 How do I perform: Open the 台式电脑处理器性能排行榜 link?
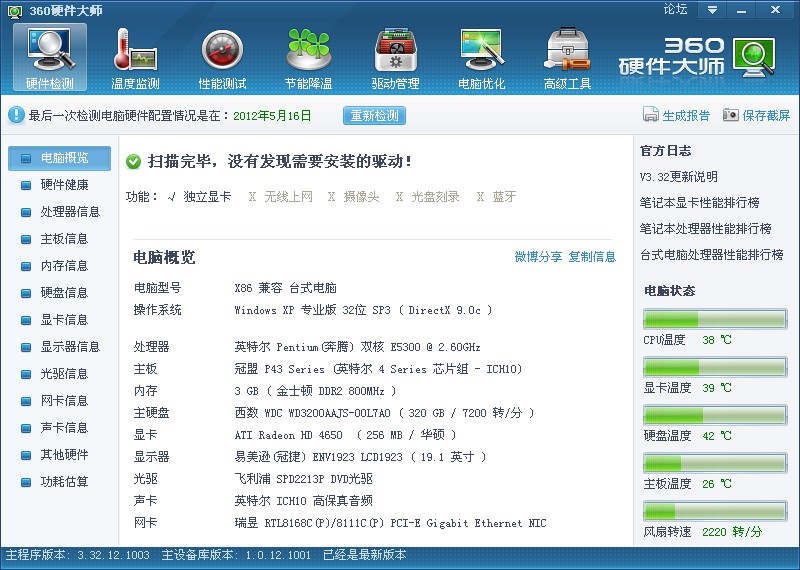pos(712,255)
